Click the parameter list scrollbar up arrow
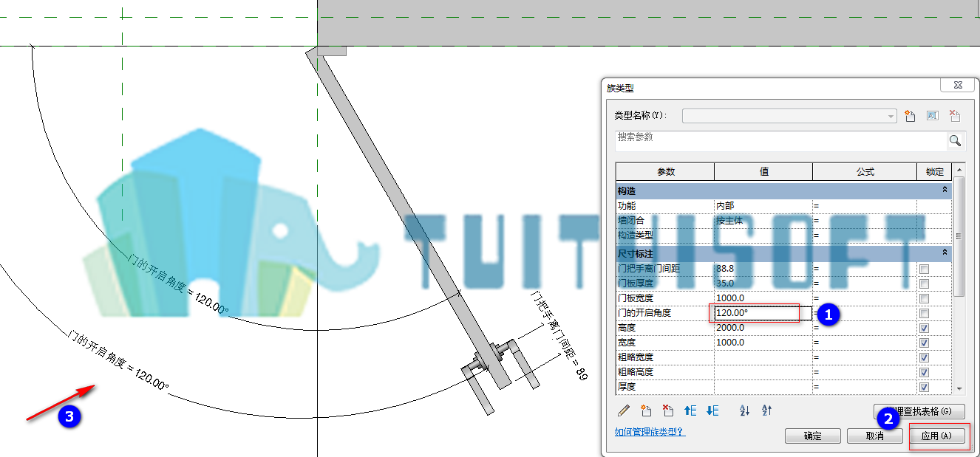Screen dimensions: 980x457 pyautogui.click(x=959, y=170)
